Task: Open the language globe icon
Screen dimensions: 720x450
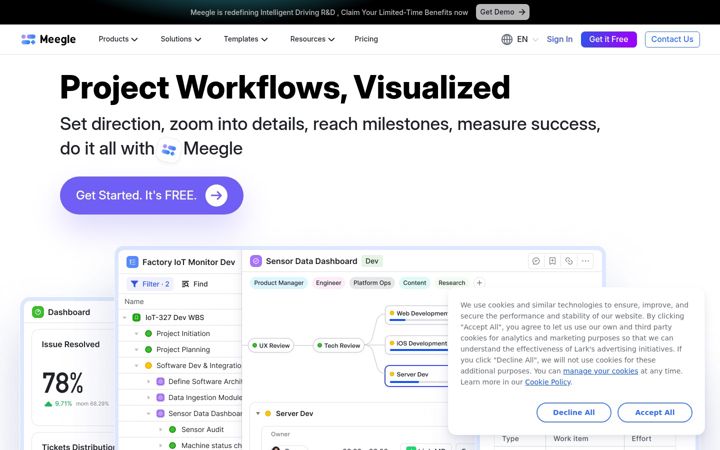Action: 506,39
